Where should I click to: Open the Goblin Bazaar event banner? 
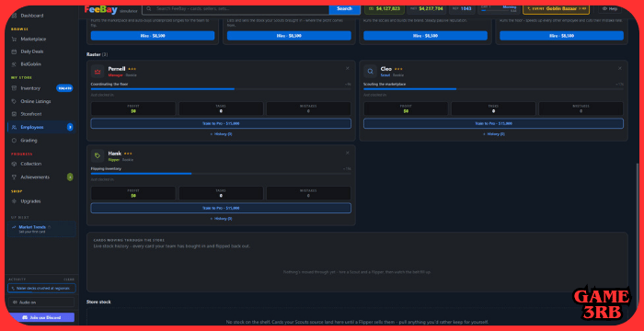556,8
